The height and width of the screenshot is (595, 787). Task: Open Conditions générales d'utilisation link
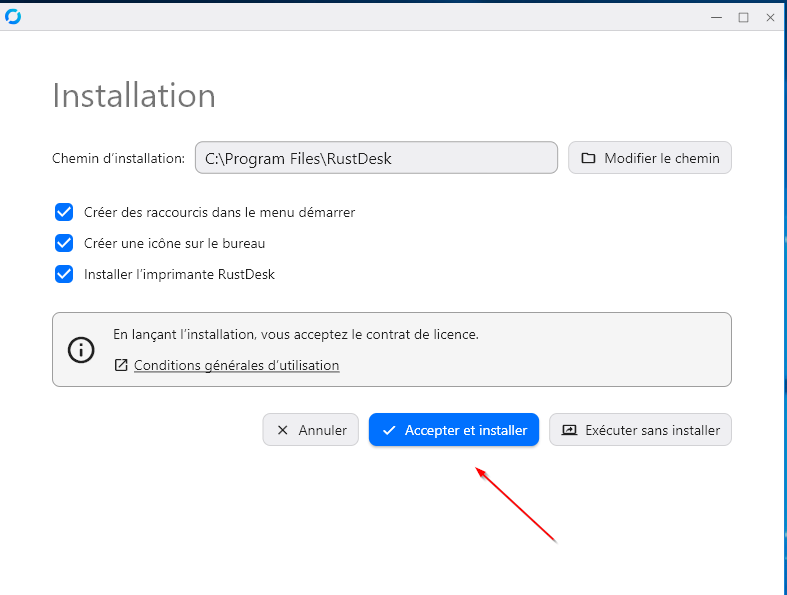236,365
